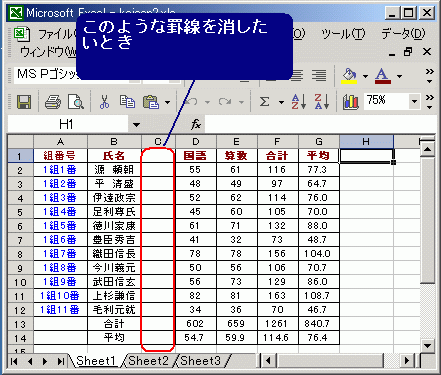Select cell with value 54.7

(x=196, y=338)
